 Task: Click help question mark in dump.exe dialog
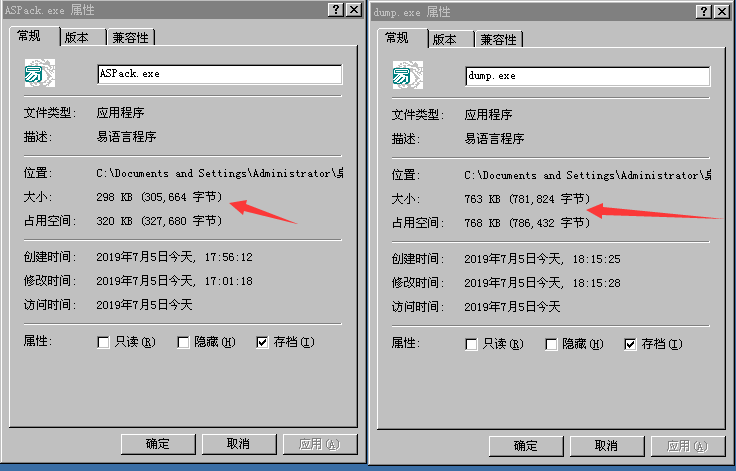click(x=704, y=11)
